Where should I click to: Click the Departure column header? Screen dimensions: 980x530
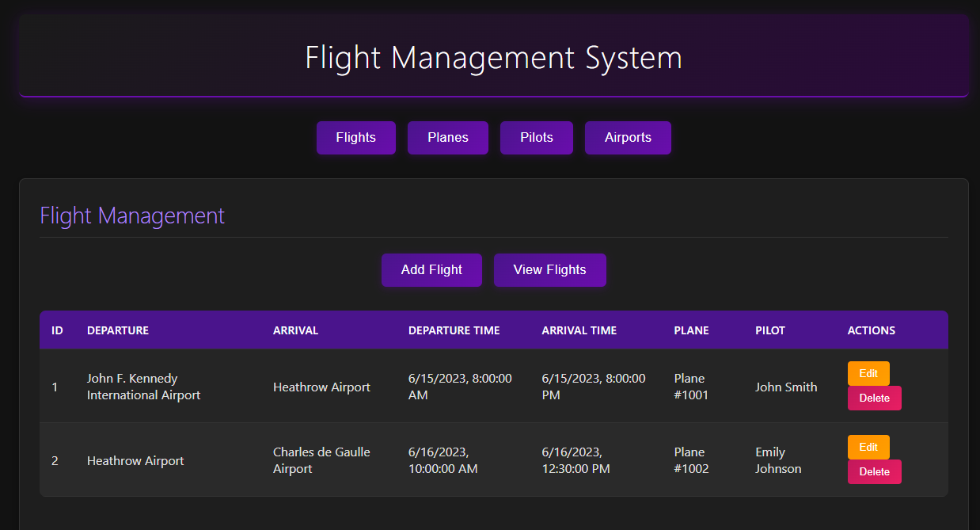pos(118,330)
